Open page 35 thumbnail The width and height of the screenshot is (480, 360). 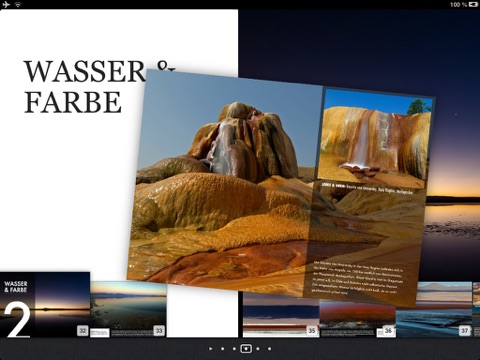(281, 315)
